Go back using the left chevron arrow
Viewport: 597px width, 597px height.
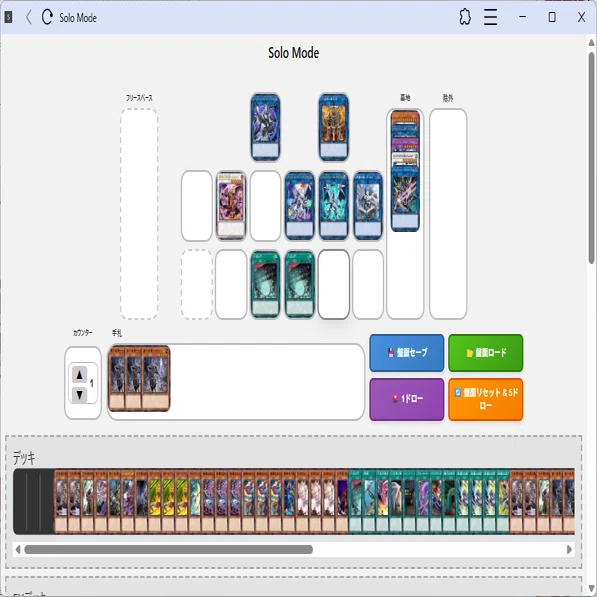click(x=29, y=17)
